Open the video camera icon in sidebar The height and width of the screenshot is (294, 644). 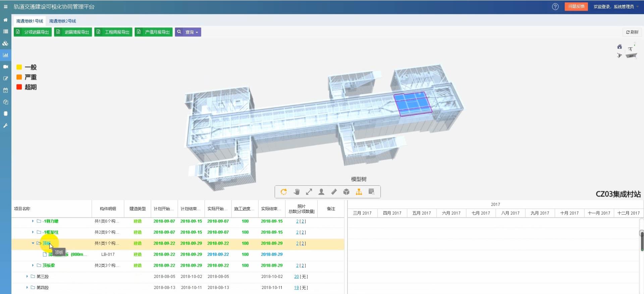click(5, 67)
